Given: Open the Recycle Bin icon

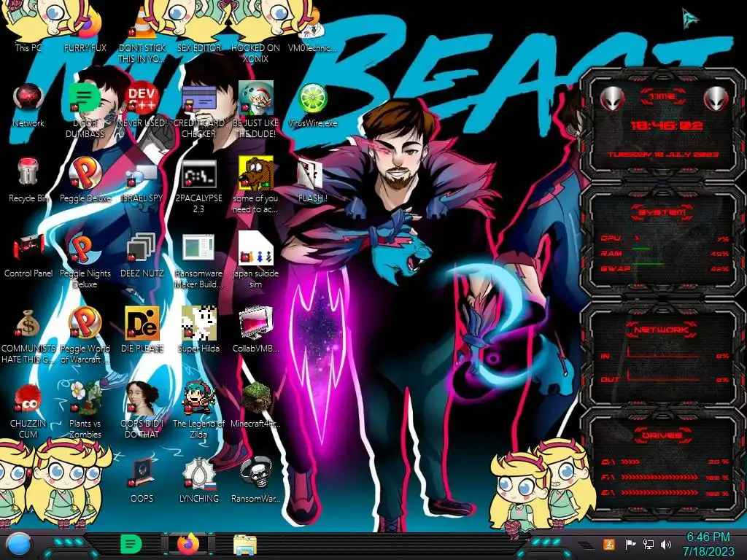Looking at the screenshot, I should click(28, 181).
